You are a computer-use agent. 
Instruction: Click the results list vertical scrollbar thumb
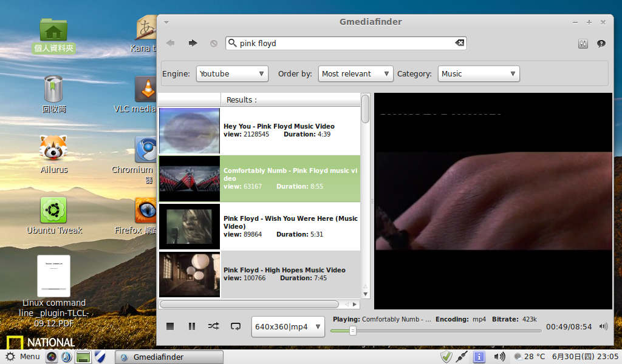[x=365, y=109]
